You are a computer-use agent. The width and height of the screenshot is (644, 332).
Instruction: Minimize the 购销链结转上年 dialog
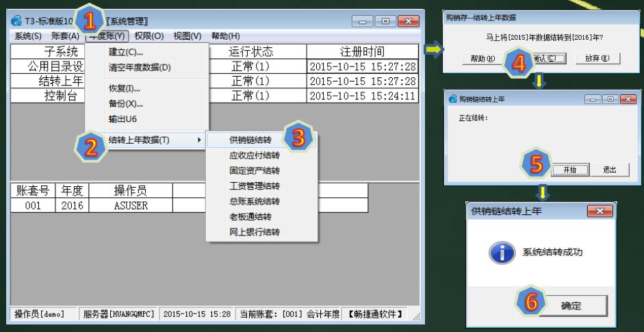593,99
